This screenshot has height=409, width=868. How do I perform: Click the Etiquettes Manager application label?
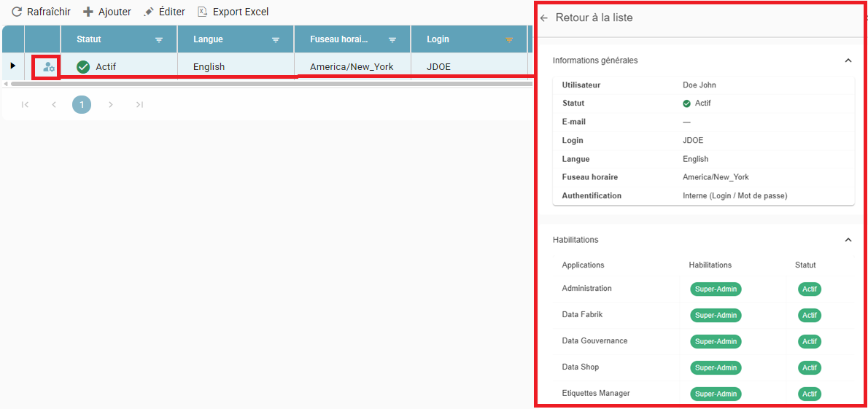click(x=596, y=393)
